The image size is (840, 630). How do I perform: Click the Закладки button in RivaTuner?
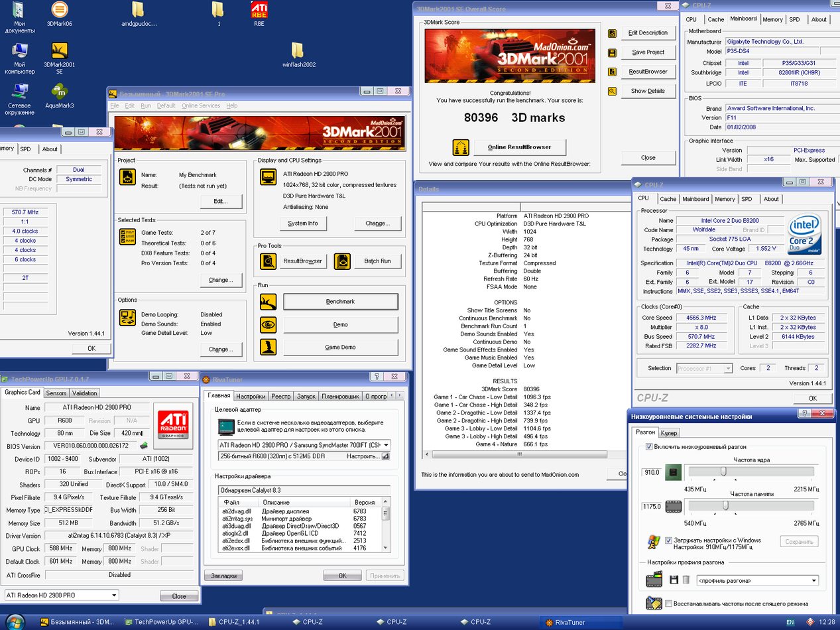point(223,576)
